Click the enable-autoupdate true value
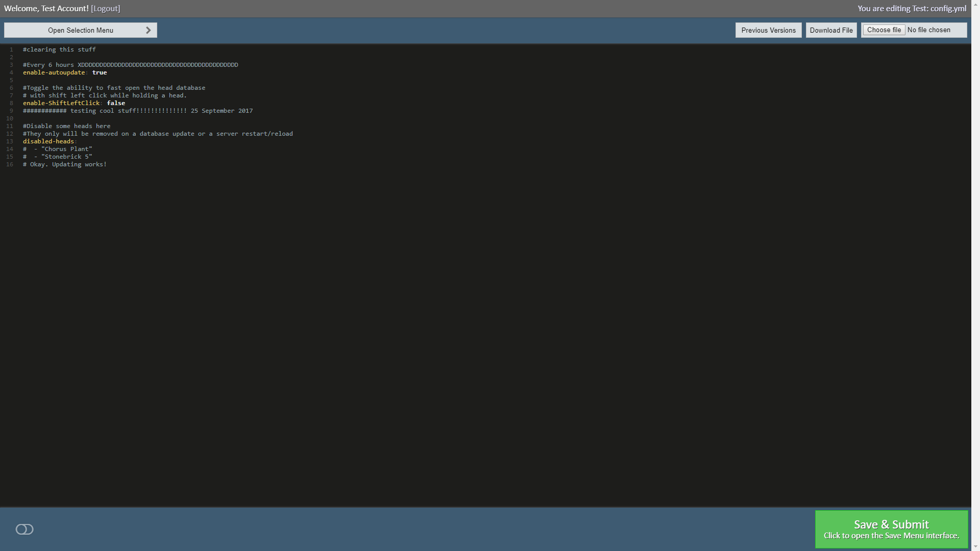Image resolution: width=980 pixels, height=551 pixels. [x=100, y=72]
